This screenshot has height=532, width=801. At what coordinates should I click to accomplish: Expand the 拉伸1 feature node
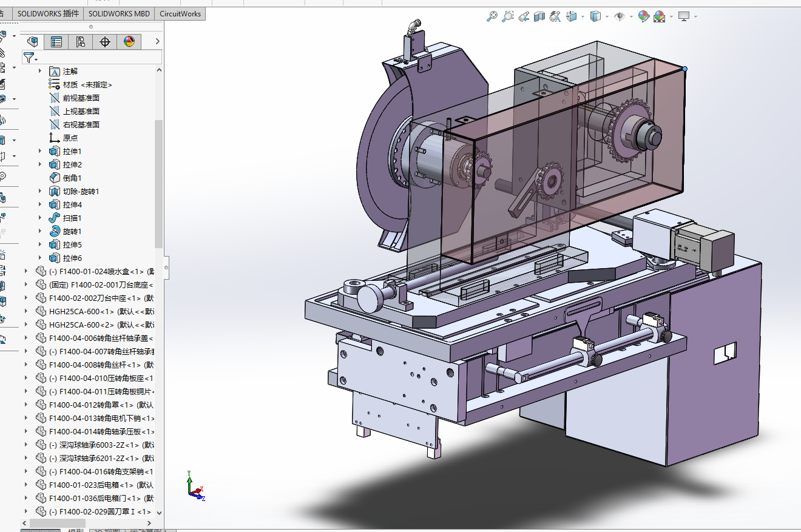coord(41,152)
